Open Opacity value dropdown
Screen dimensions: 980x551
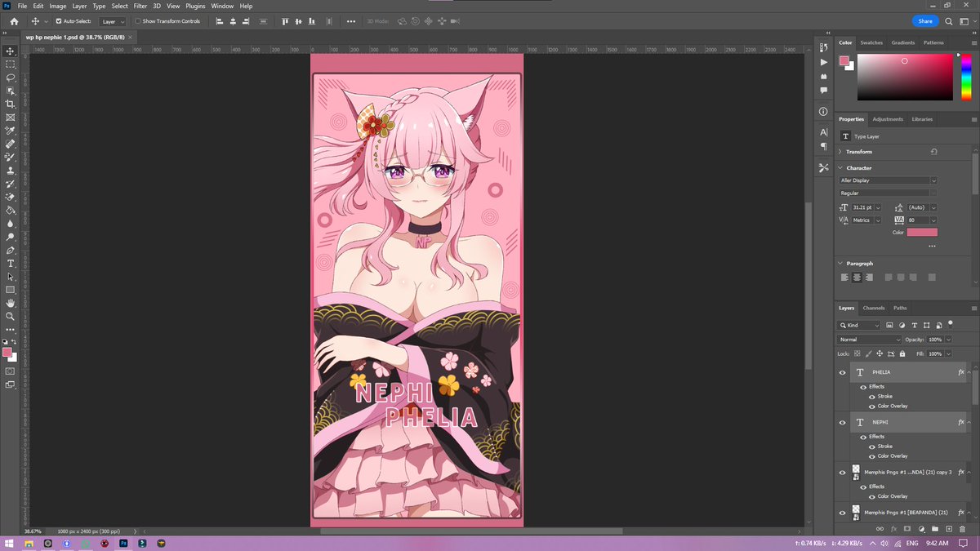[947, 340]
